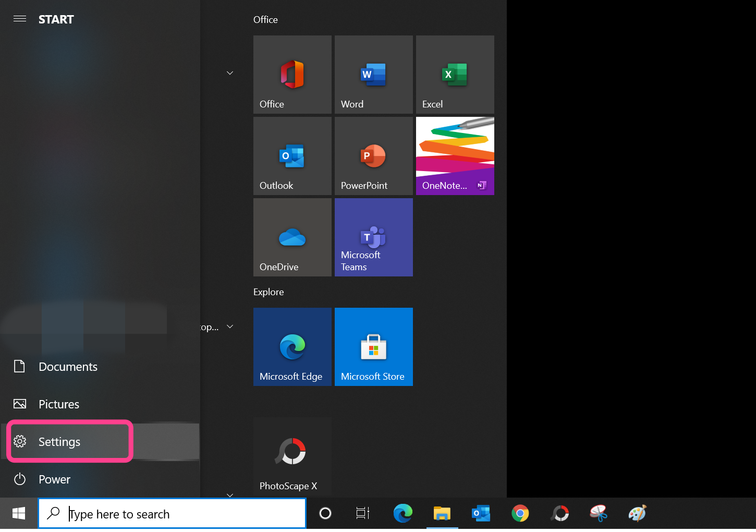The width and height of the screenshot is (756, 532).
Task: Launch the PhotoScape X tile
Action: [292, 456]
